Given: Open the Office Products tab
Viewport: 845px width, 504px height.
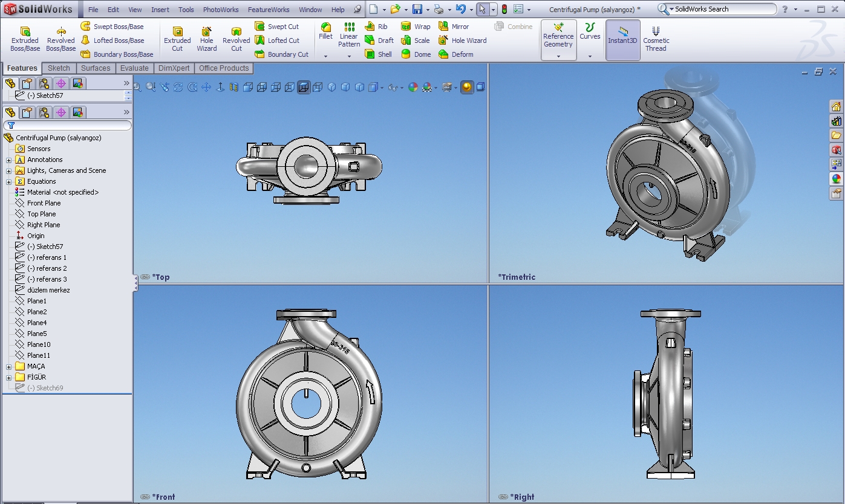Looking at the screenshot, I should [224, 68].
